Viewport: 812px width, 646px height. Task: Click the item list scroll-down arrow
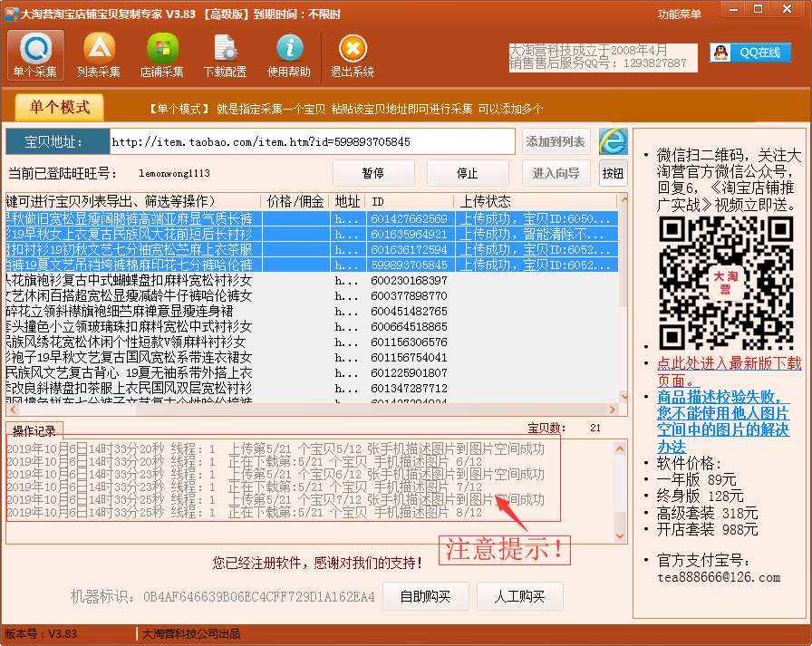(x=623, y=397)
